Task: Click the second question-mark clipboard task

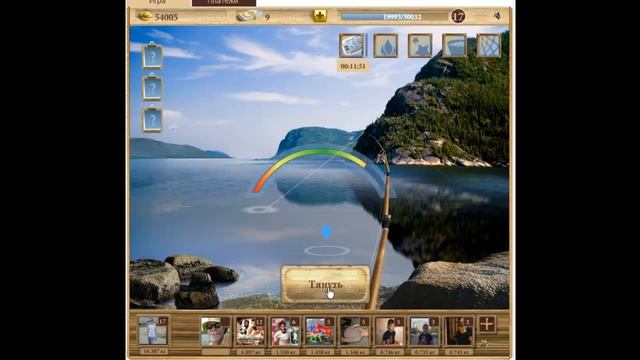Action: (152, 87)
